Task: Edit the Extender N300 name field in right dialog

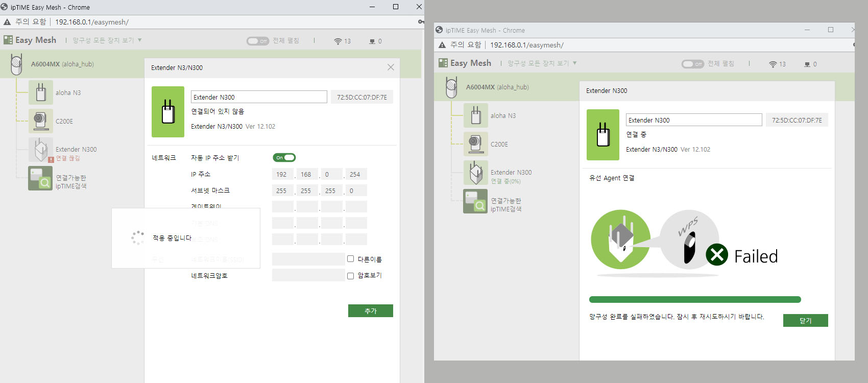Action: click(x=694, y=120)
